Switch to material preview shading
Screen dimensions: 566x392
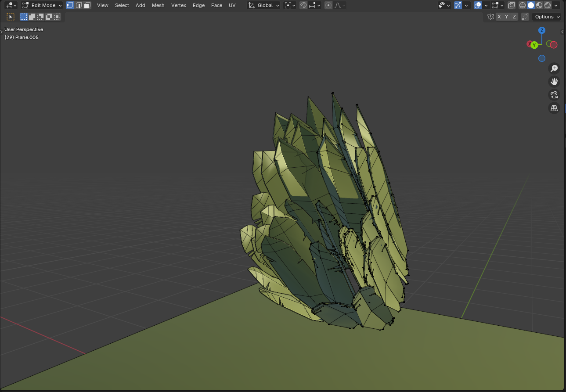tap(539, 5)
